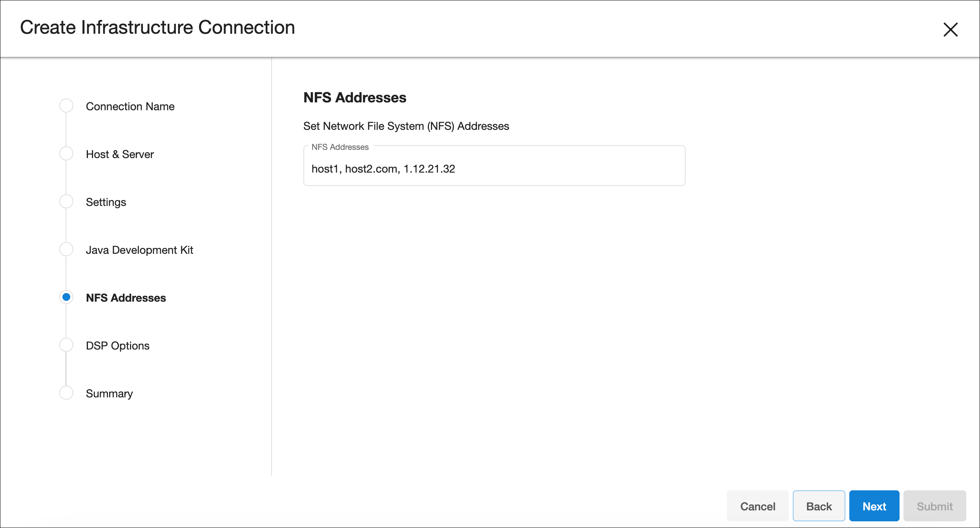Select the NFS Addresses step label
The height and width of the screenshot is (528, 980).
tap(126, 298)
